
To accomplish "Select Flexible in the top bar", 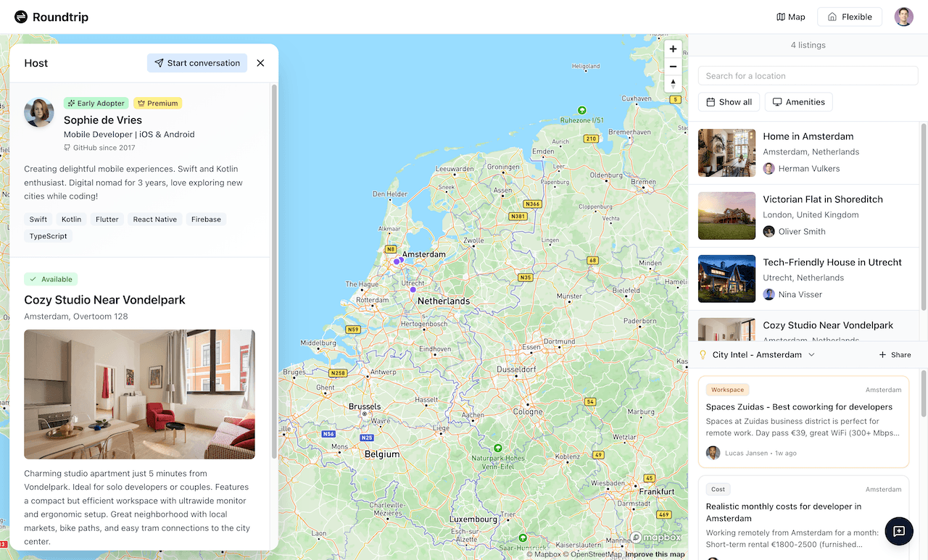I will click(x=849, y=16).
